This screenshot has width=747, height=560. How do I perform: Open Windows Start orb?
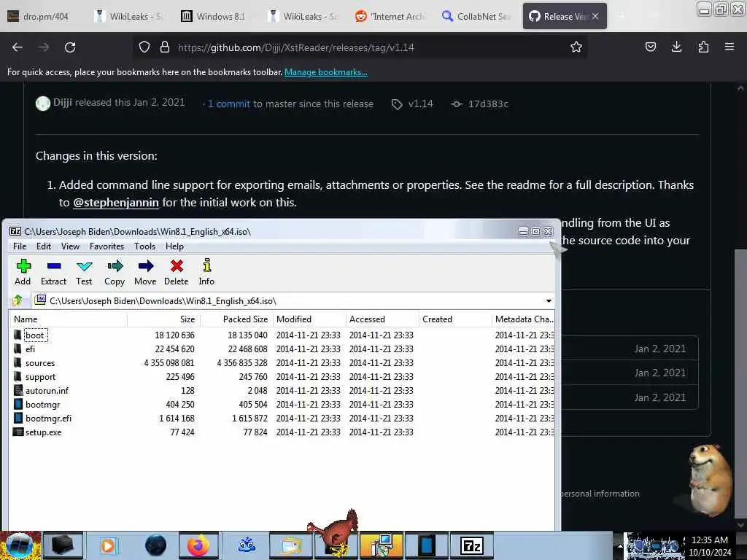point(19,545)
